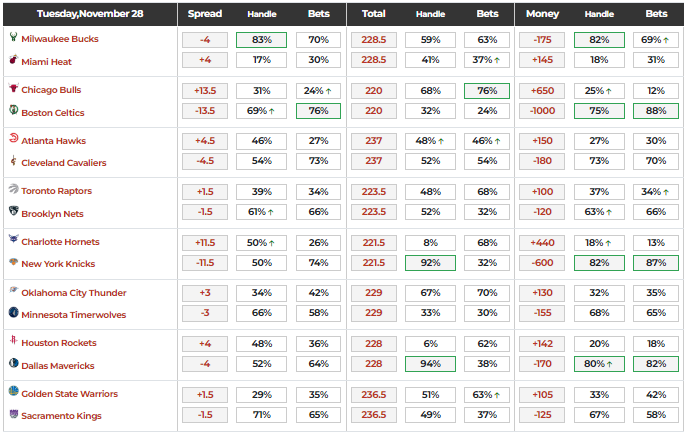Click the Boston Celtics logo icon
Image resolution: width=688 pixels, height=436 pixels.
(13, 113)
